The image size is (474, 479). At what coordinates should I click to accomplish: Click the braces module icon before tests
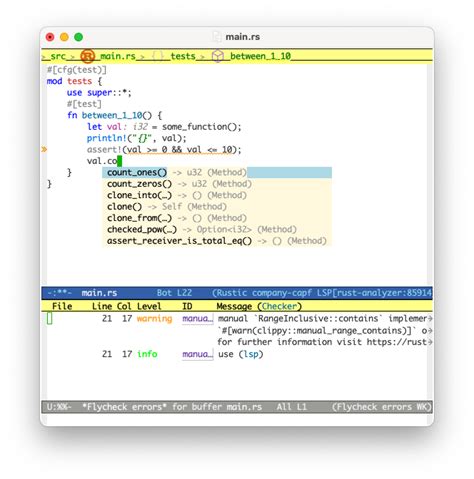pyautogui.click(x=158, y=56)
